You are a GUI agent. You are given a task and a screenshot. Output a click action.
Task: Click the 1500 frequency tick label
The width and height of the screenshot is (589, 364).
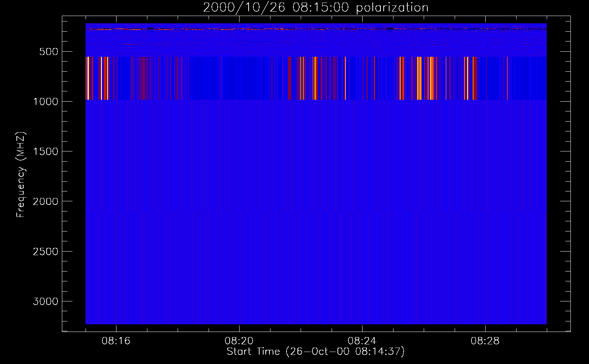point(46,151)
